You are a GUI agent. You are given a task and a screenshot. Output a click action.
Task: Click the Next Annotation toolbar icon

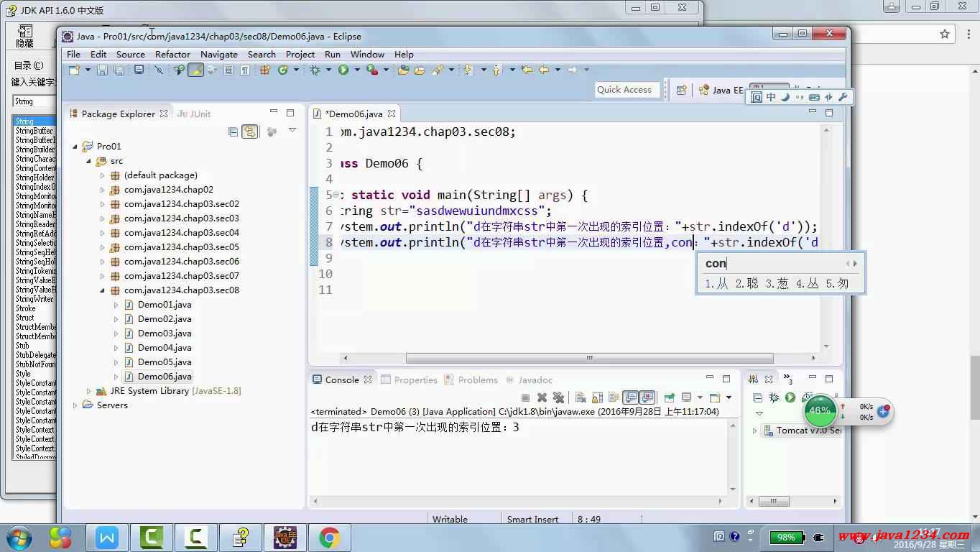tap(468, 70)
